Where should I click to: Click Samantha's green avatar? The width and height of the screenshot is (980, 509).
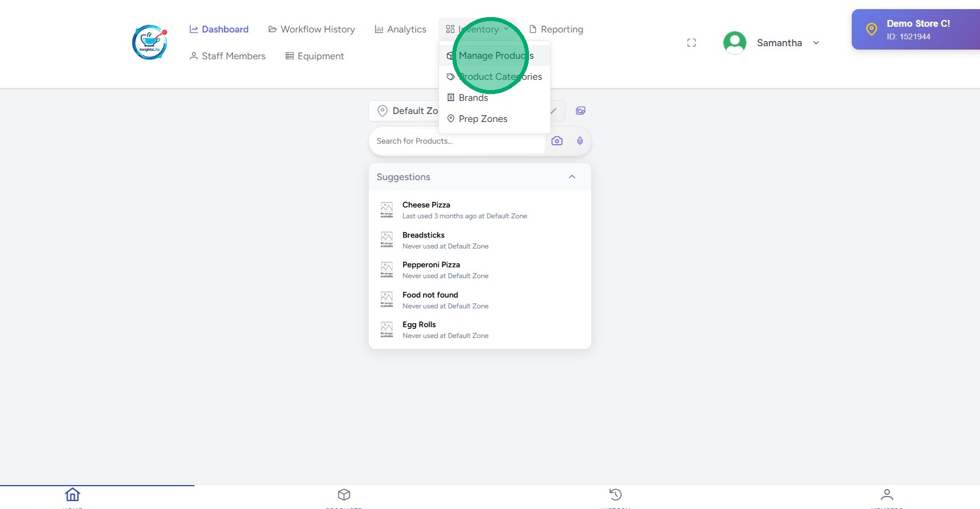(x=735, y=43)
